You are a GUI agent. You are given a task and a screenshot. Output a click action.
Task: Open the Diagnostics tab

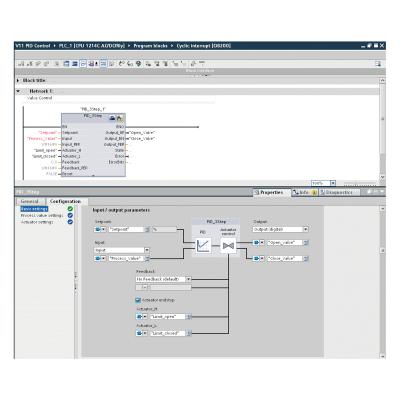[339, 193]
